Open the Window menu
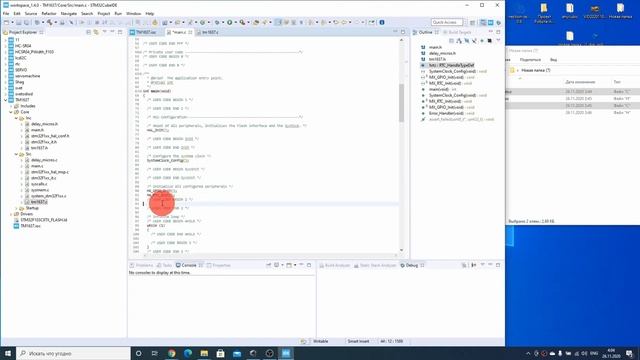This screenshot has width=640, height=360. (133, 13)
